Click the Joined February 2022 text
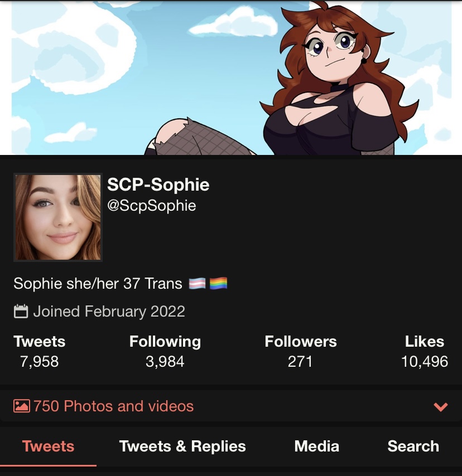The width and height of the screenshot is (462, 476). (109, 312)
